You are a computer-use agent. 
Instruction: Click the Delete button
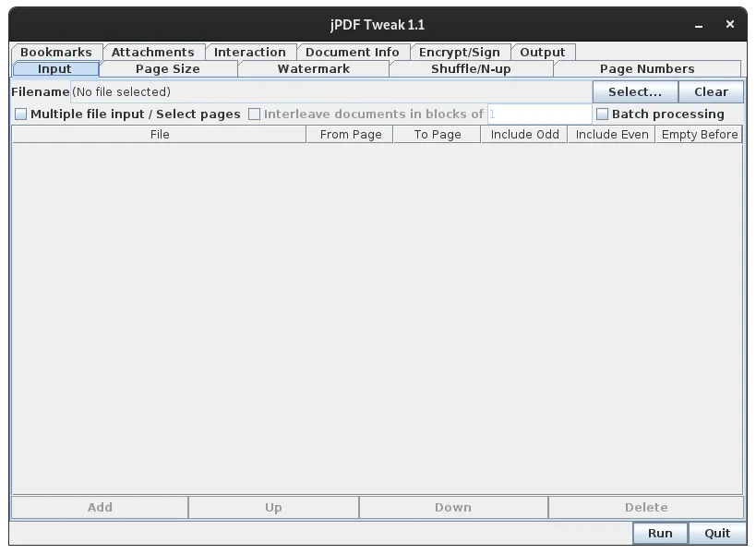[646, 507]
